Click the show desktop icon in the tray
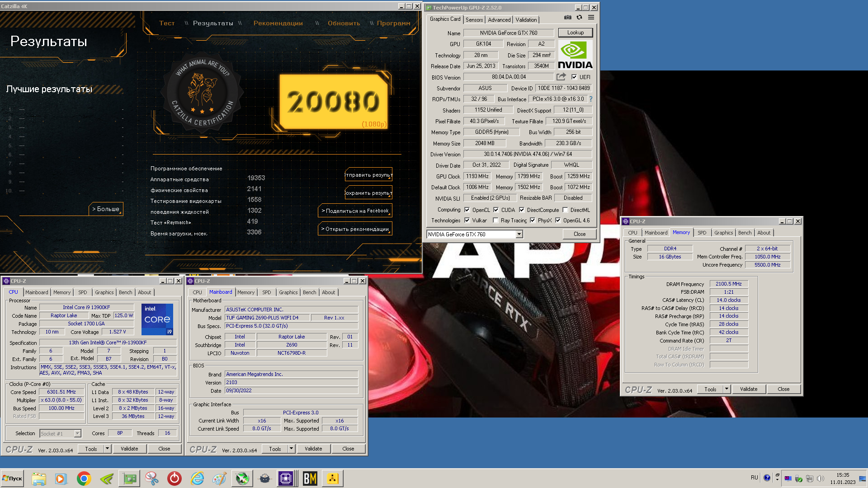Viewport: 868px width, 488px height. 862,479
